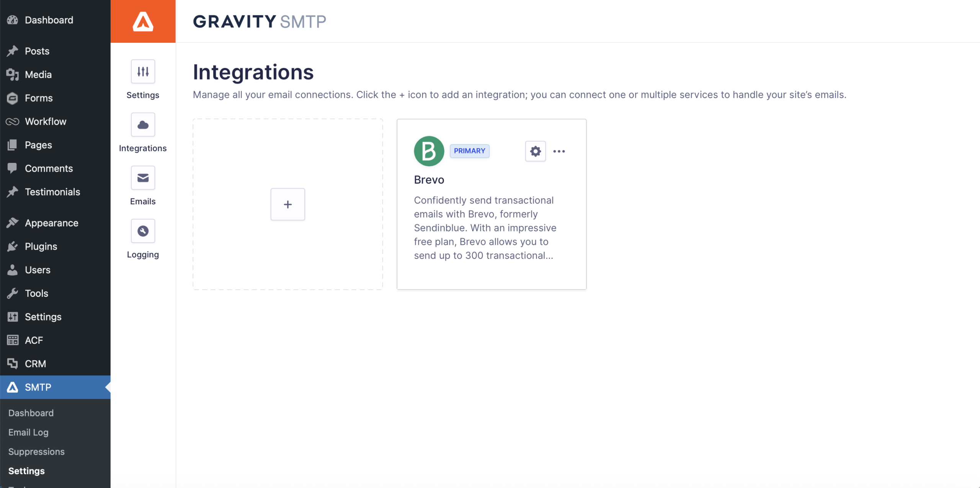The height and width of the screenshot is (488, 980).
Task: Click the orange Gravity logo icon
Action: pos(143,21)
